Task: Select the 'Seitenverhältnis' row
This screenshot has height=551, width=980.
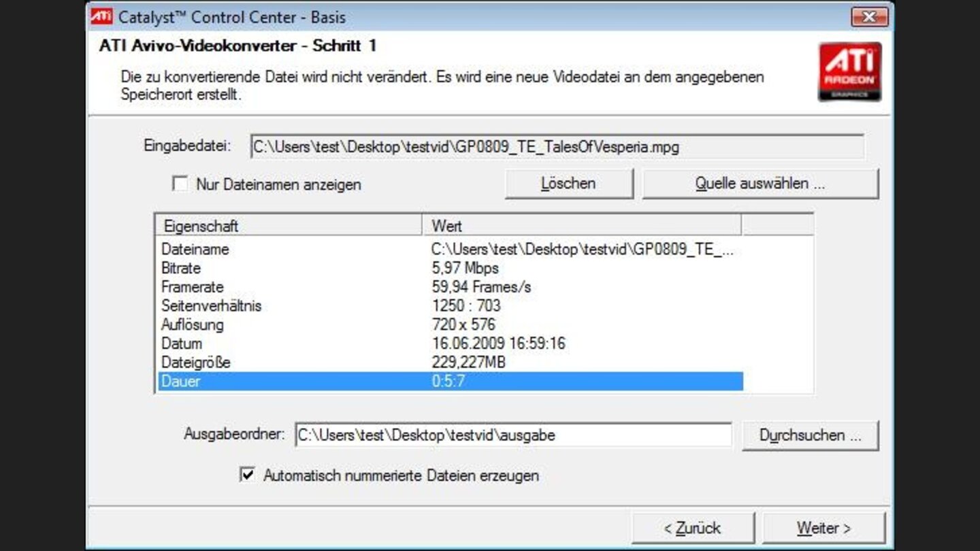Action: click(x=450, y=305)
